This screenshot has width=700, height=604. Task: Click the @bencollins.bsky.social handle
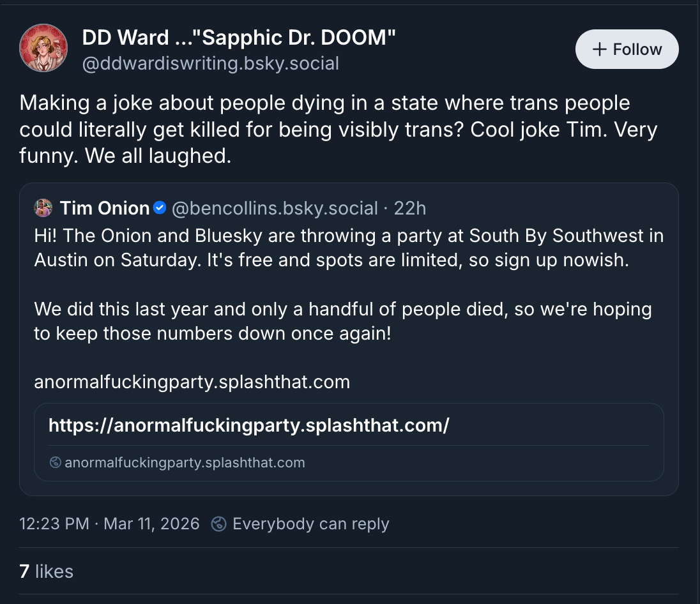[274, 208]
